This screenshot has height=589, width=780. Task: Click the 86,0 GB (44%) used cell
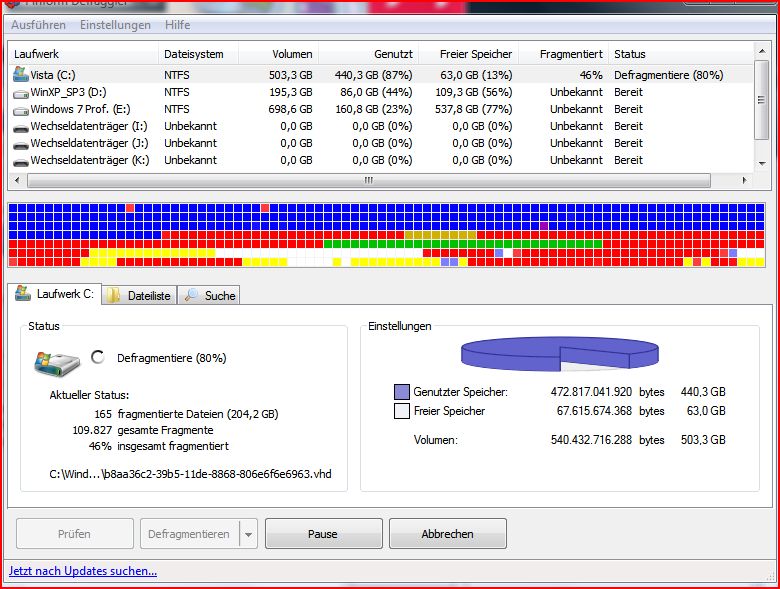click(x=376, y=92)
